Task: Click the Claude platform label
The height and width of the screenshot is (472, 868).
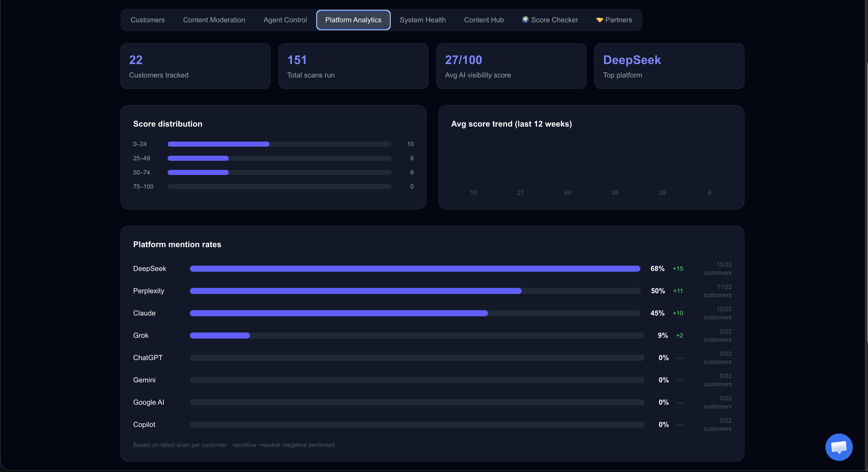Action: (x=144, y=313)
